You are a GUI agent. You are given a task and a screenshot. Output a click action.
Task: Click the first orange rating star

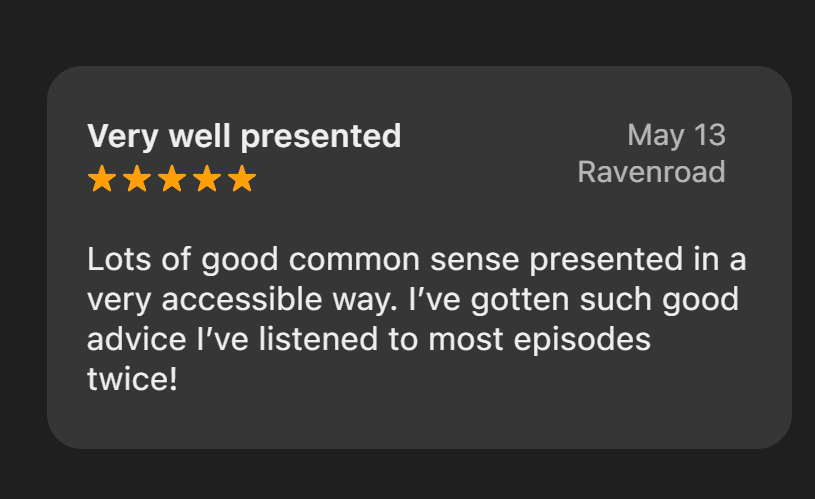(x=102, y=178)
